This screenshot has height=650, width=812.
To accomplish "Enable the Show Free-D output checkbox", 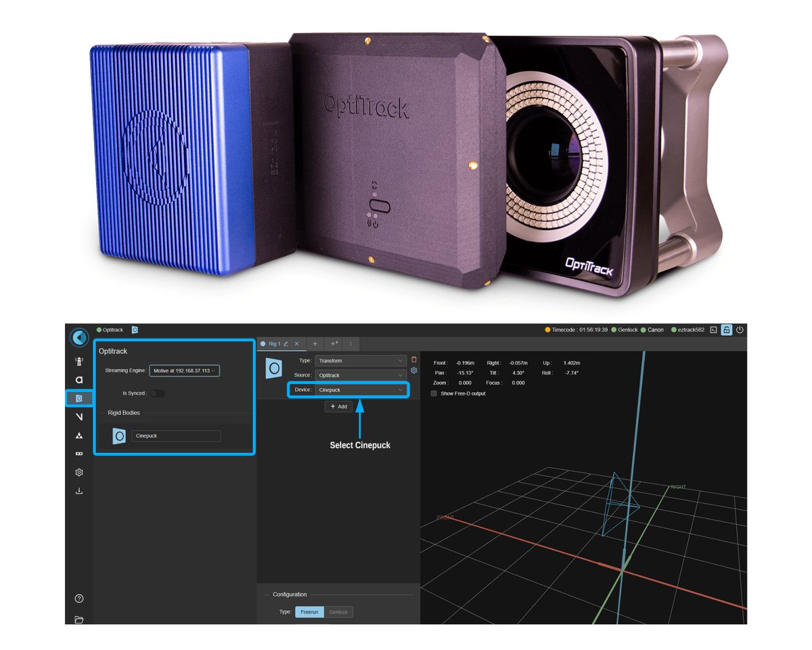I will coord(434,393).
